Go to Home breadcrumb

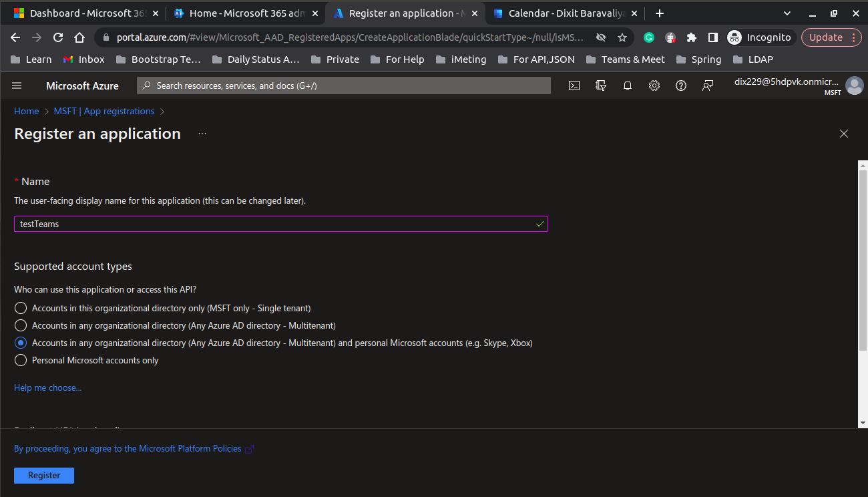27,111
